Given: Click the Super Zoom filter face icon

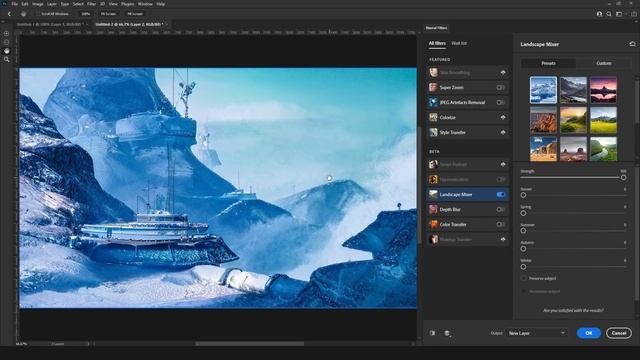Looking at the screenshot, I should [433, 87].
